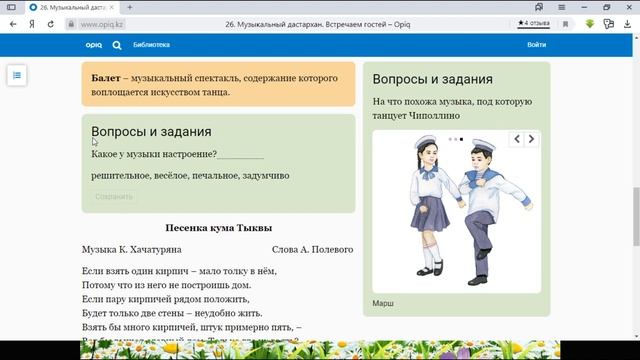Select the second carousel indicator dot
The height and width of the screenshot is (360, 640).
click(456, 139)
